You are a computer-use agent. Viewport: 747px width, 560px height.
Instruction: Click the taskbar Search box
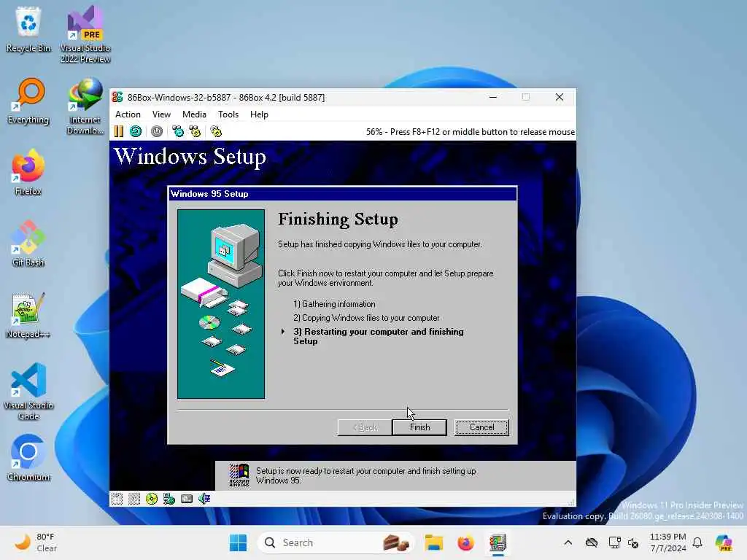(x=336, y=542)
